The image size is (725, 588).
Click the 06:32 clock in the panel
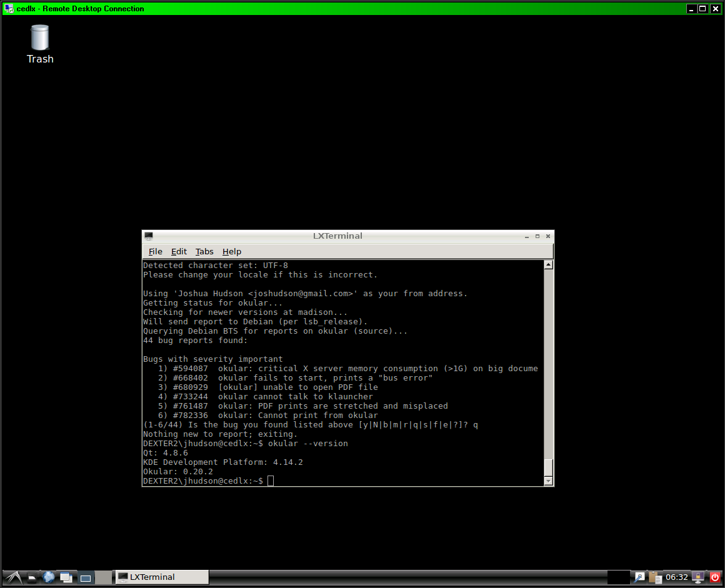677,577
